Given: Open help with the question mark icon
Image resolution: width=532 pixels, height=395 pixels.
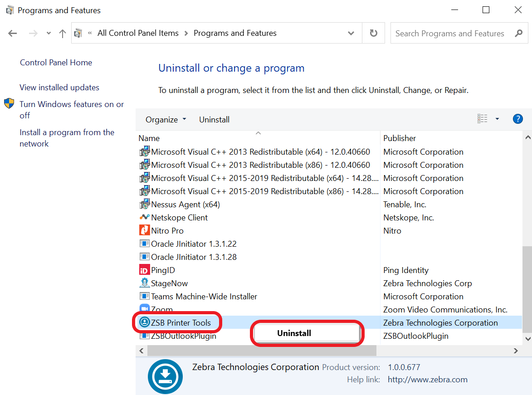Looking at the screenshot, I should 517,119.
